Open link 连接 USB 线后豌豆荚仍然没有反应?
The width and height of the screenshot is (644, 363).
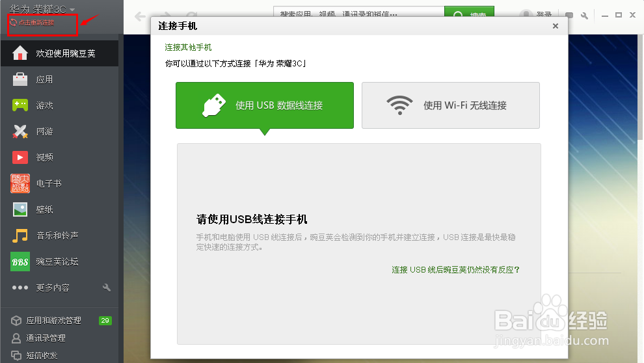(x=455, y=270)
